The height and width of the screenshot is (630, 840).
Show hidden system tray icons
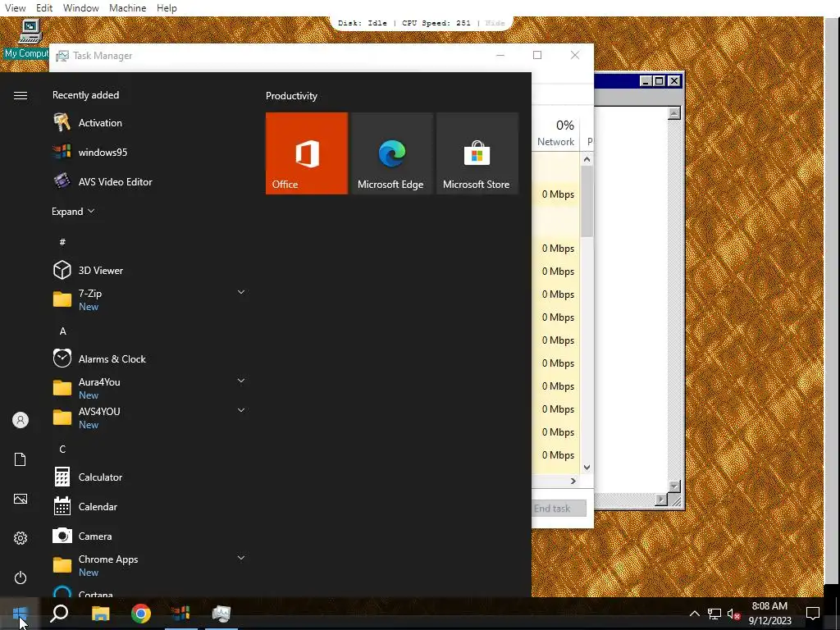click(x=694, y=614)
